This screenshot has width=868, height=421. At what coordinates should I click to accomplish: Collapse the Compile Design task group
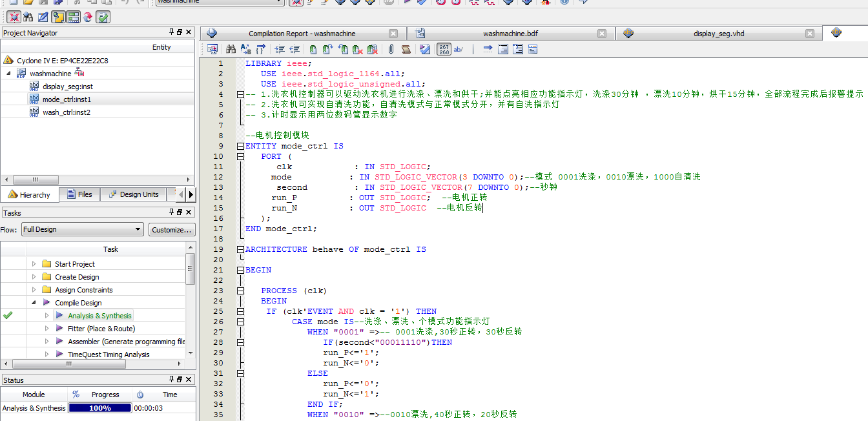[x=33, y=302]
